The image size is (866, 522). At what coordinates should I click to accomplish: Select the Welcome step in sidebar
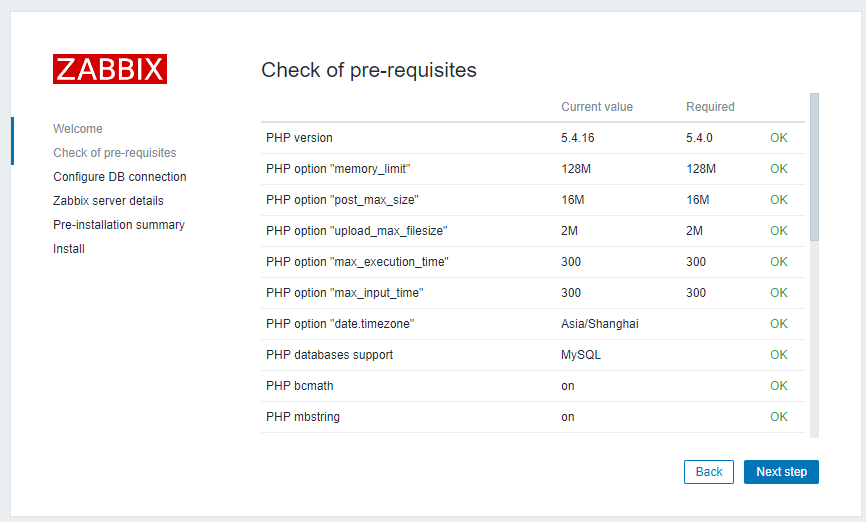[x=78, y=129]
